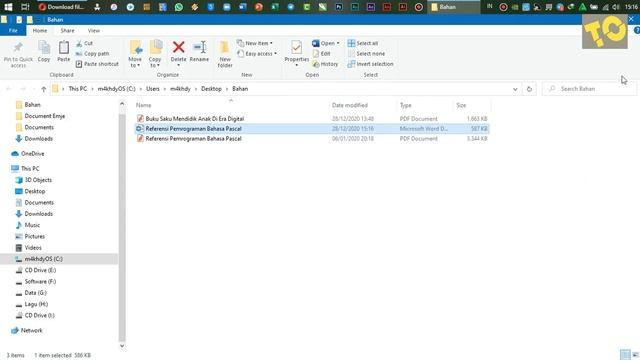Screen dimensions: 640x360
Task: Create a New folder from ribbon
Action: [225, 54]
